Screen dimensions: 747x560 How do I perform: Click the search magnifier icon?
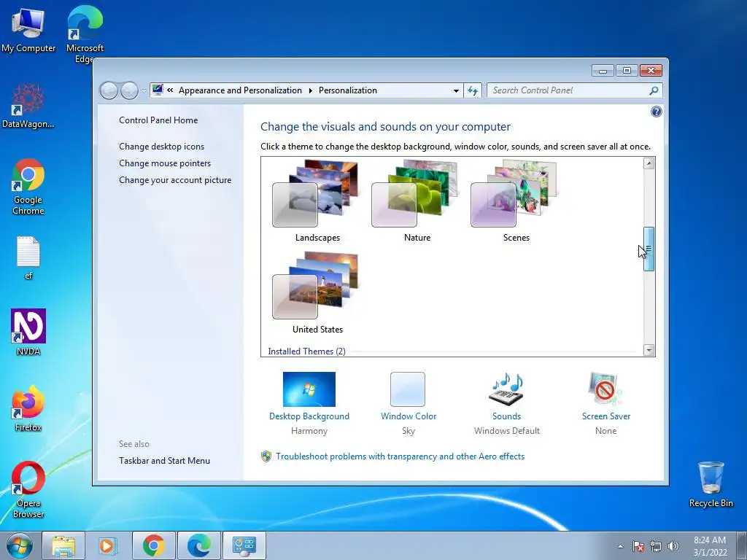654,90
